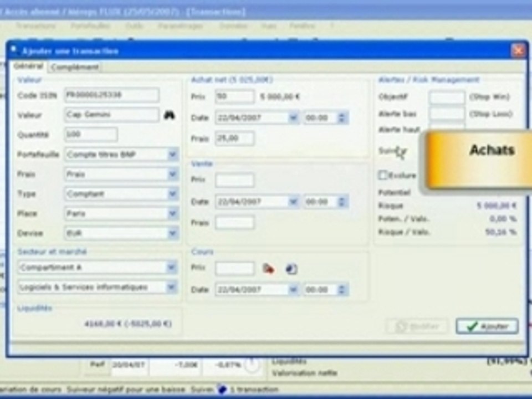Image resolution: width=532 pixels, height=399 pixels.
Task: Click the Achat time spinner arrows
Action: [342, 117]
